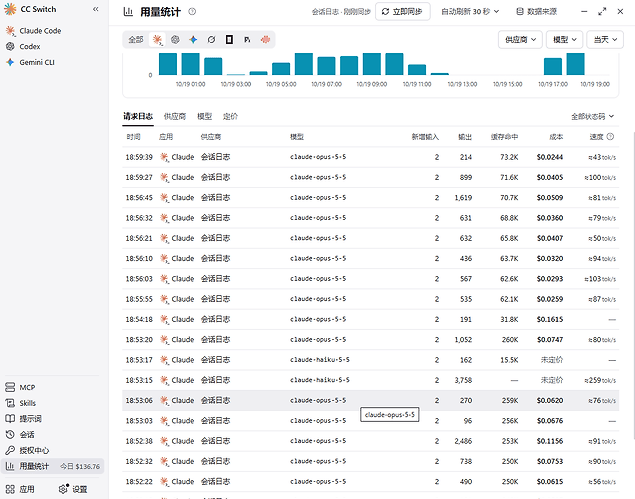Click the CC Switch logo
The height and width of the screenshot is (499, 635).
coord(10,9)
